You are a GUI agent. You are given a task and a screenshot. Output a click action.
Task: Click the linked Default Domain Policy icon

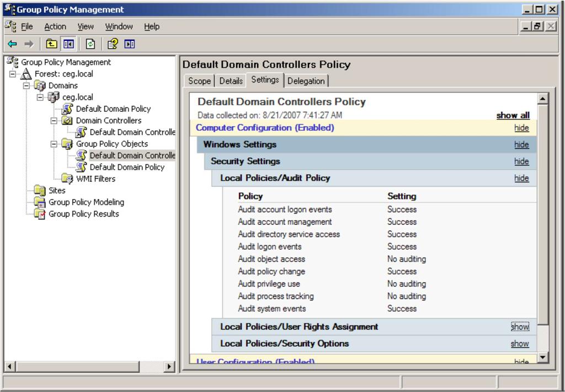tap(67, 109)
